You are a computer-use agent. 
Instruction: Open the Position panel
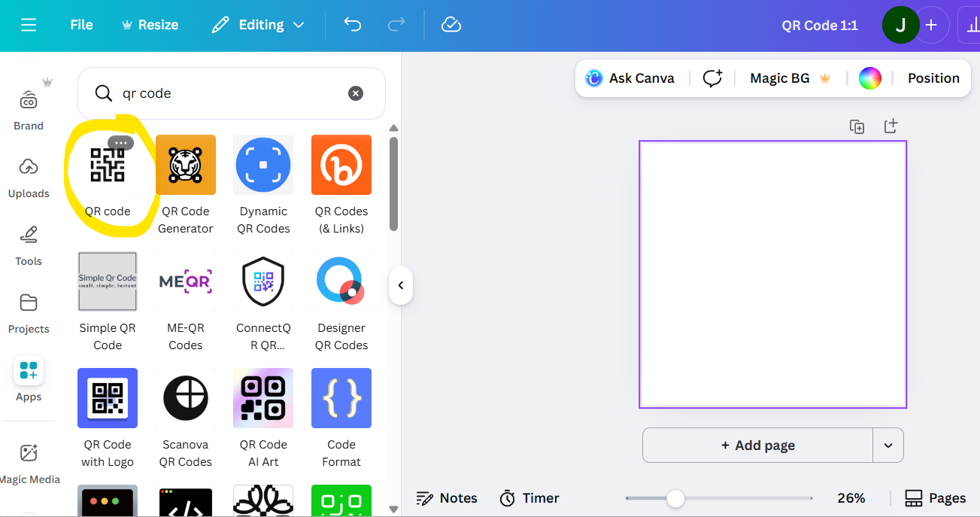coord(933,78)
